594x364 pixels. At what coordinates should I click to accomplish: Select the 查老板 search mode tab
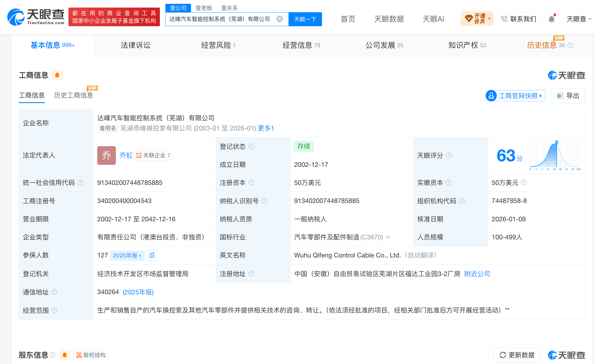pos(204,8)
